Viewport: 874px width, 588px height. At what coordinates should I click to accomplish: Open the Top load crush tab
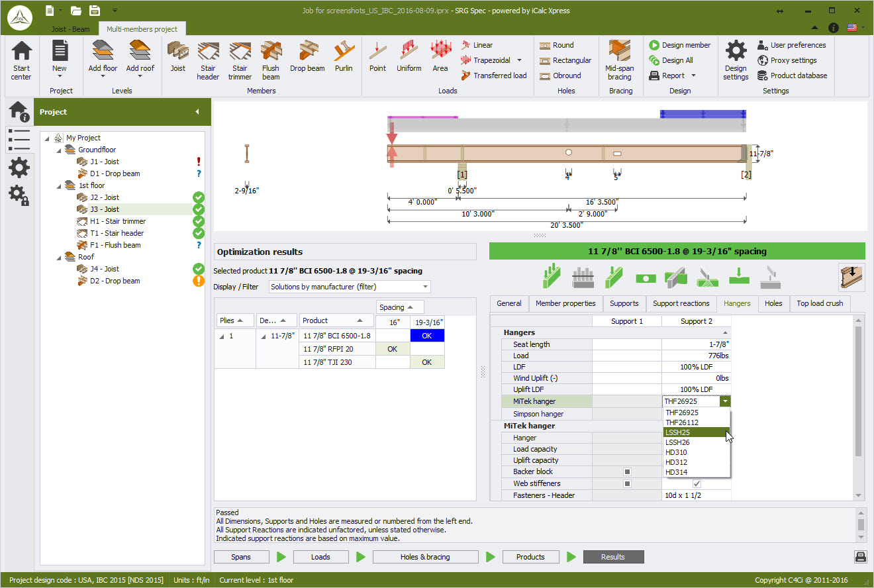820,303
